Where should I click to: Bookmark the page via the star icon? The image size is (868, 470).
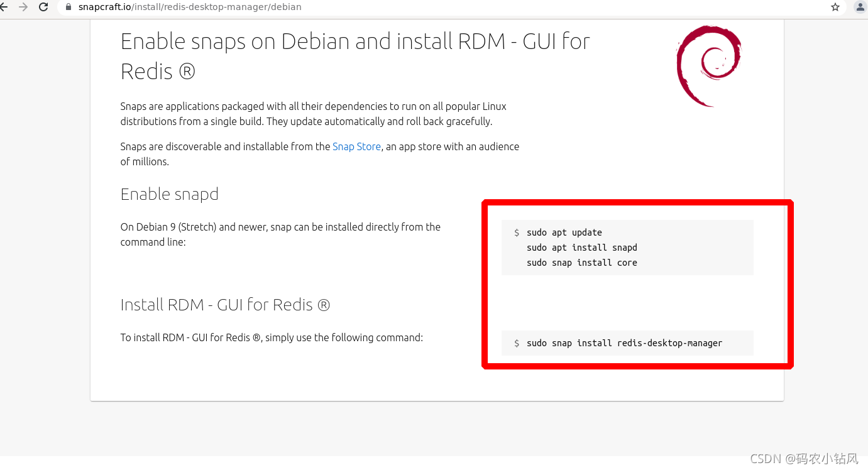(835, 7)
